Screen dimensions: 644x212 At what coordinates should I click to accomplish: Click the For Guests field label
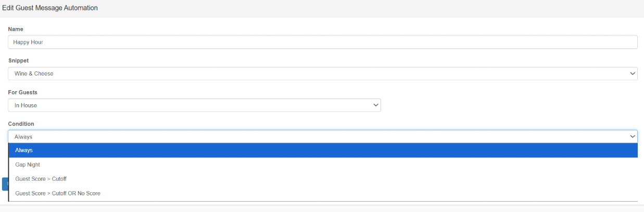pyautogui.click(x=22, y=92)
